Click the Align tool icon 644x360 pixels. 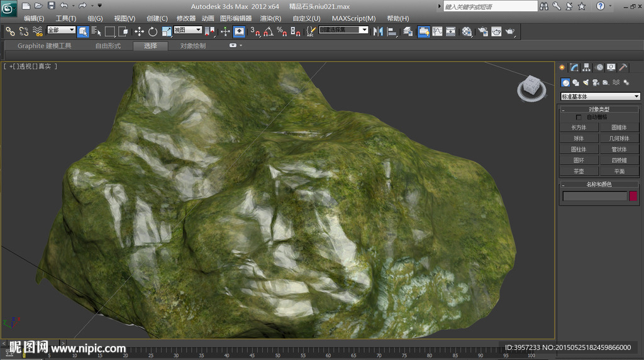(392, 31)
